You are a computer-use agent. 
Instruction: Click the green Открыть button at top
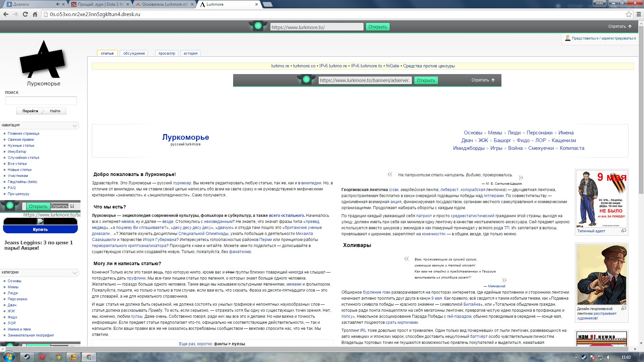(x=377, y=27)
